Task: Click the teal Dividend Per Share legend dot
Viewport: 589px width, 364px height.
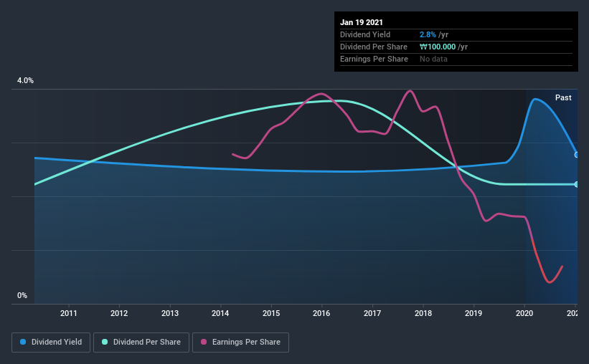Action: [105, 342]
